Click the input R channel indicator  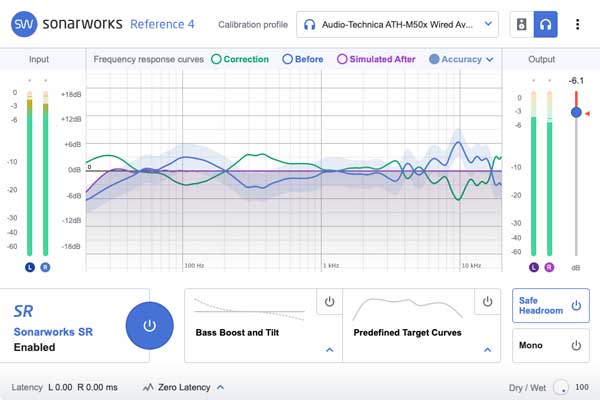click(45, 267)
